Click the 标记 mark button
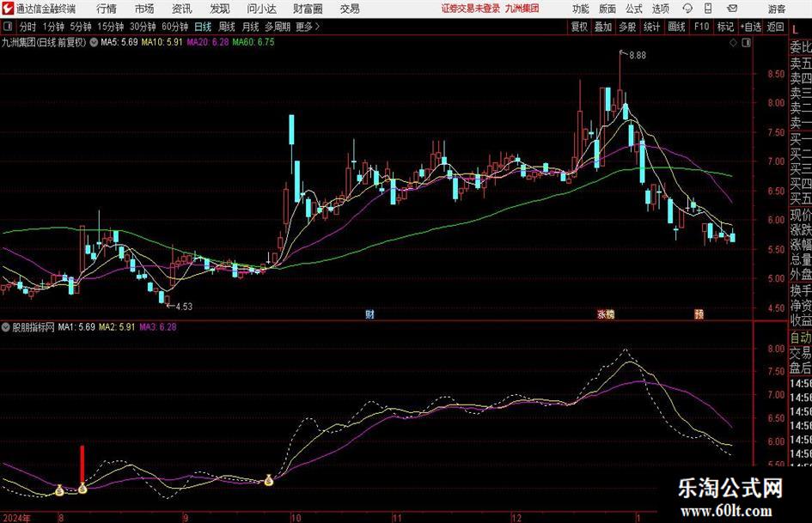Screen dimensions: 812x523 [725, 27]
